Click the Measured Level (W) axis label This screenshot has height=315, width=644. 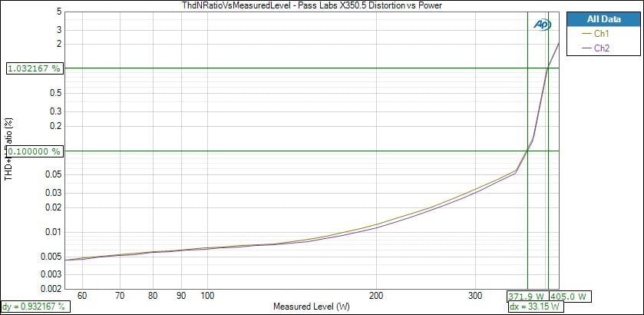311,306
